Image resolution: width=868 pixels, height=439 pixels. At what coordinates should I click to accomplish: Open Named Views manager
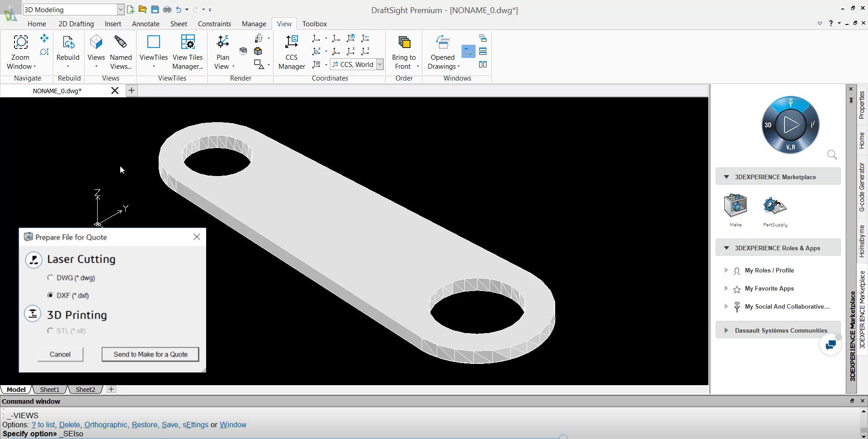click(121, 52)
